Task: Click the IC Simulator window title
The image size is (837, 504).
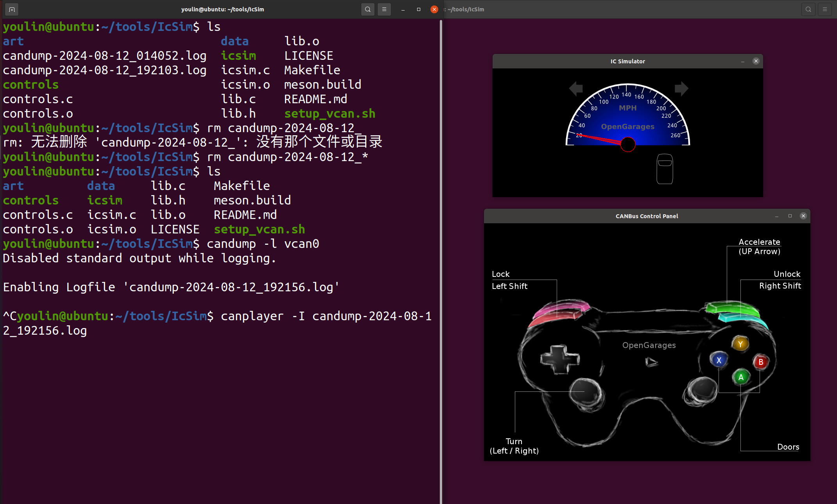Action: tap(628, 61)
